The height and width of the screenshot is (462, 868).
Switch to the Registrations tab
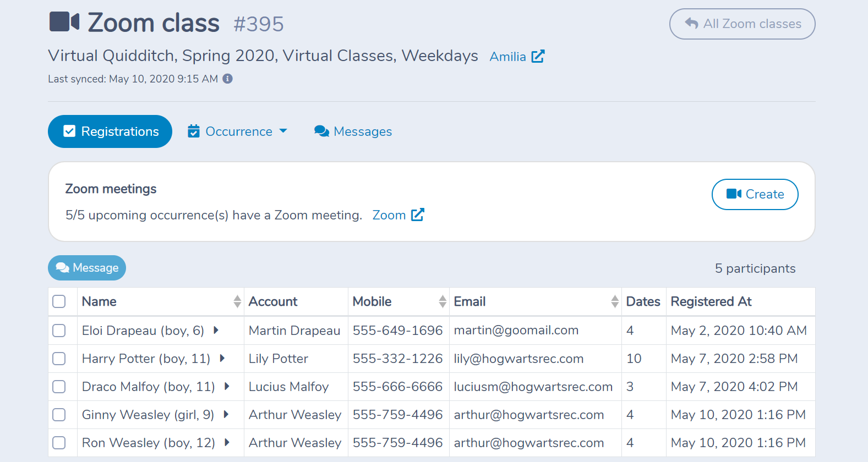110,131
